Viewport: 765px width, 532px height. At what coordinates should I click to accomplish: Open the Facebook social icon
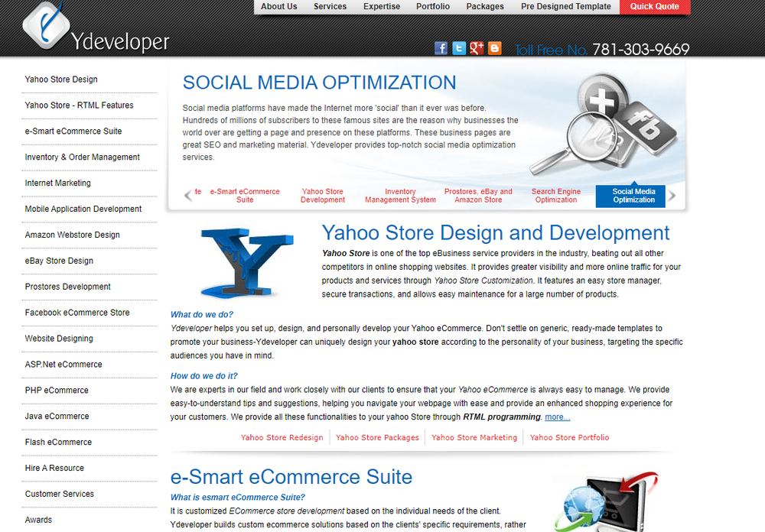coord(441,48)
